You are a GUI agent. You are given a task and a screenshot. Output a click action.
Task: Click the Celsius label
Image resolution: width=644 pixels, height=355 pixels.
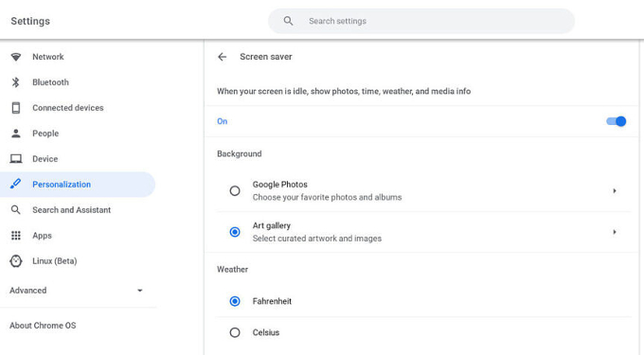pos(266,332)
